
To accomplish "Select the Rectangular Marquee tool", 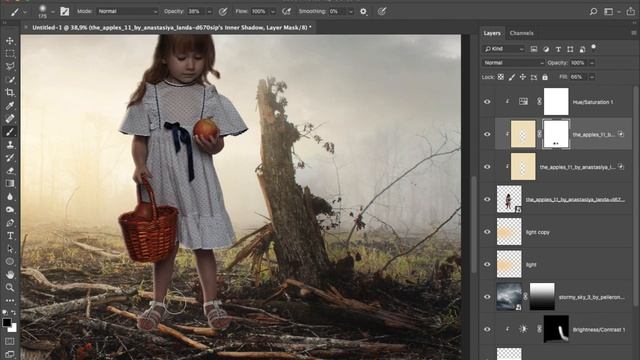I will (10, 53).
